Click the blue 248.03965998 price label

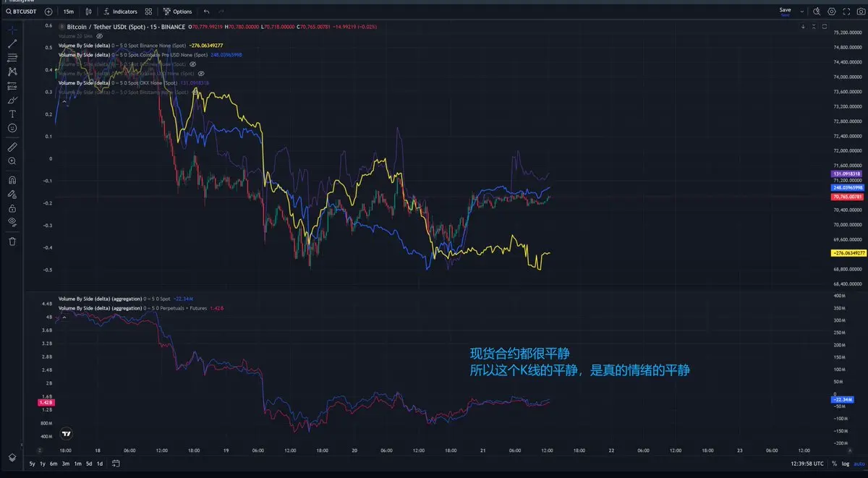coord(848,187)
